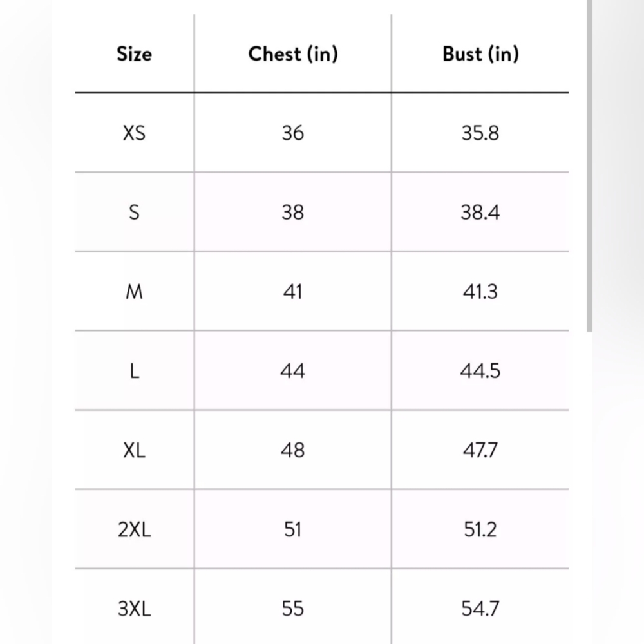
Task: Click the Bust (in) column header
Action: [480, 54]
